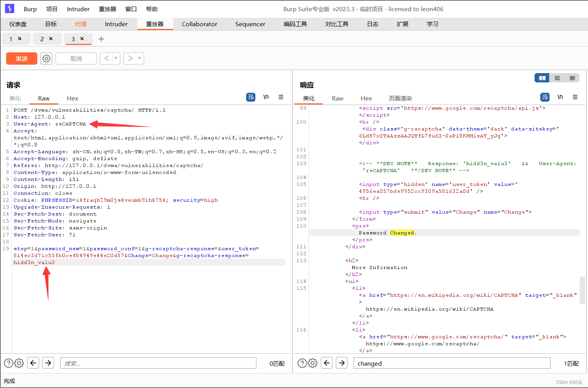Jump to previous search match in request

33,363
